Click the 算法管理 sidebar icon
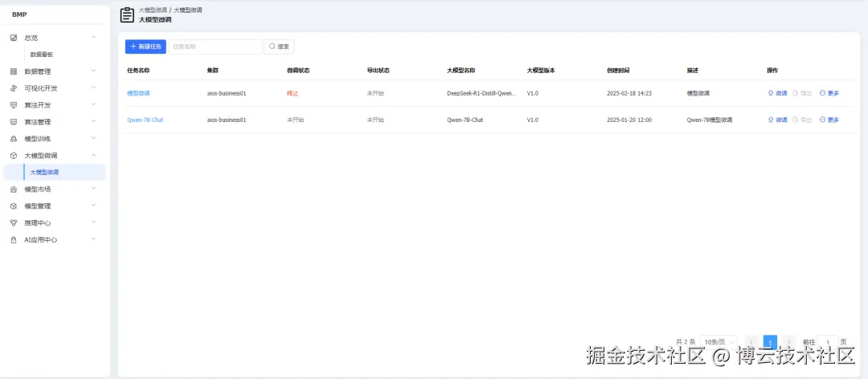 (x=14, y=122)
